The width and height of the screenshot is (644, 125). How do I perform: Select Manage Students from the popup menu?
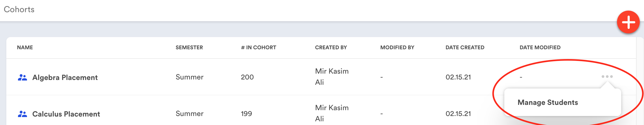point(548,102)
